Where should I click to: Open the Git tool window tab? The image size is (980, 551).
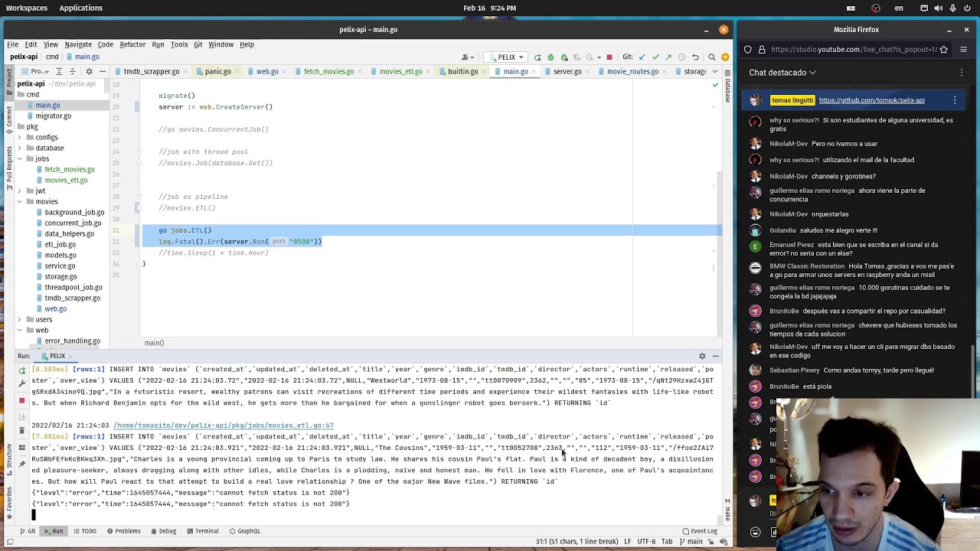[27, 531]
